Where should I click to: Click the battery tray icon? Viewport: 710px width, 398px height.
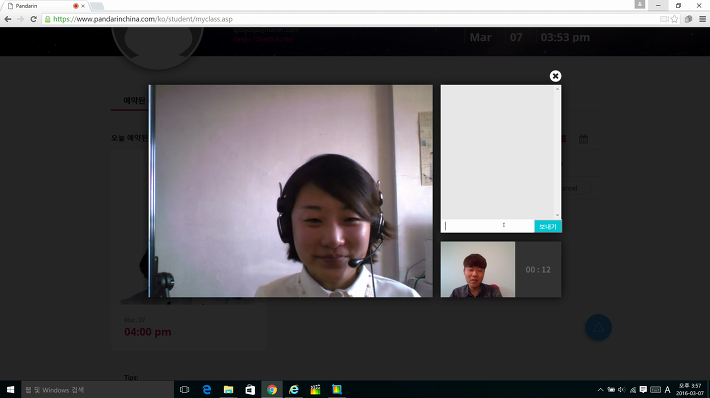611,389
